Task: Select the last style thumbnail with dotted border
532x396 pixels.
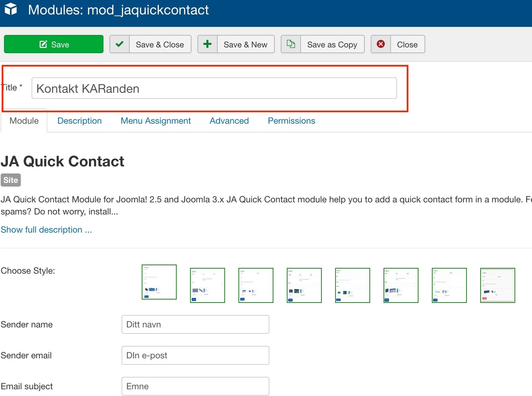Action: tap(498, 285)
